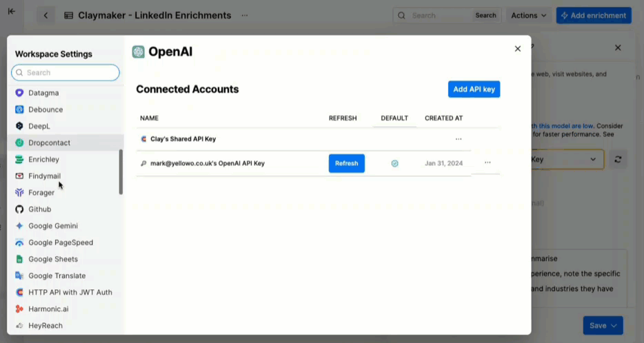
Task: Click the NAME column header
Action: [x=149, y=118]
